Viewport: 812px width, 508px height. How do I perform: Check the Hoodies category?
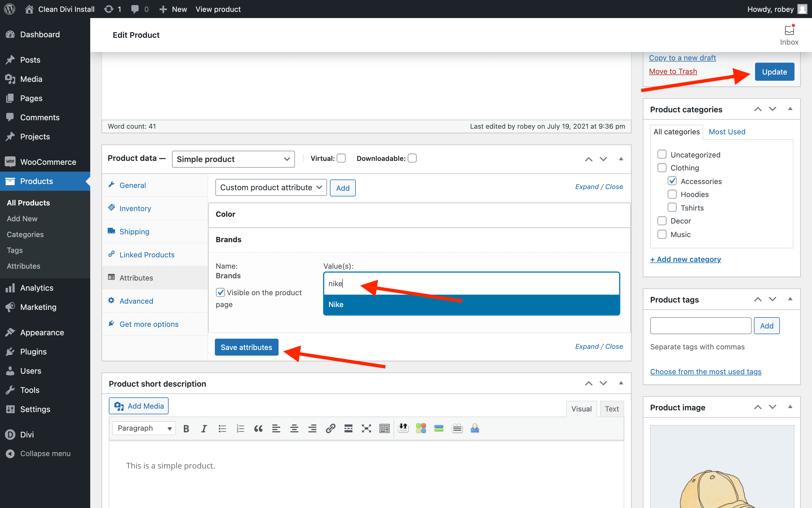(672, 194)
